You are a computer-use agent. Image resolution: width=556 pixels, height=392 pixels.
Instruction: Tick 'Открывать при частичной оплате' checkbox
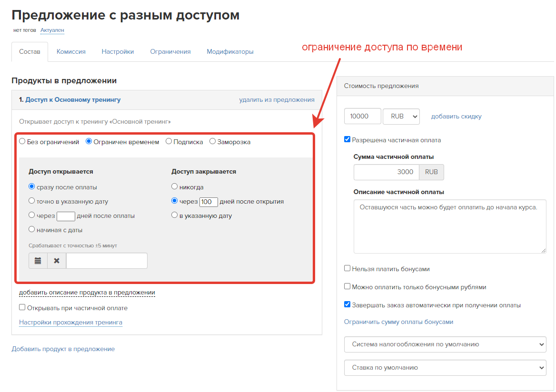tap(22, 308)
